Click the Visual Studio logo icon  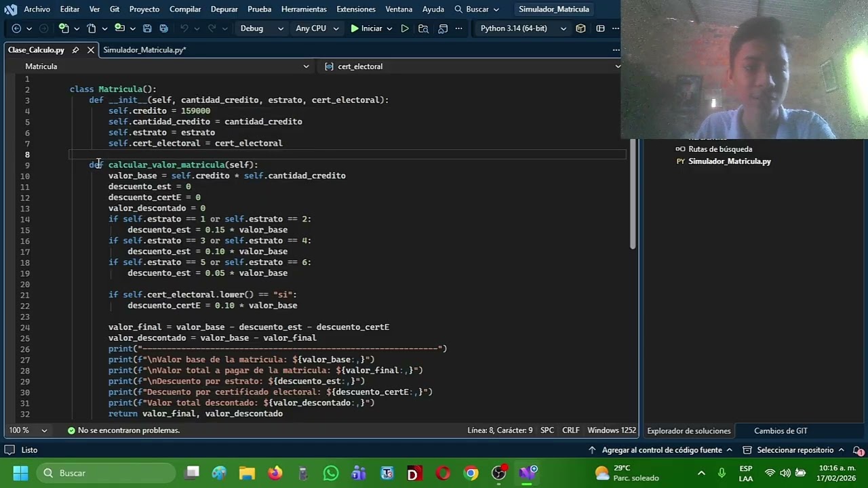point(10,9)
